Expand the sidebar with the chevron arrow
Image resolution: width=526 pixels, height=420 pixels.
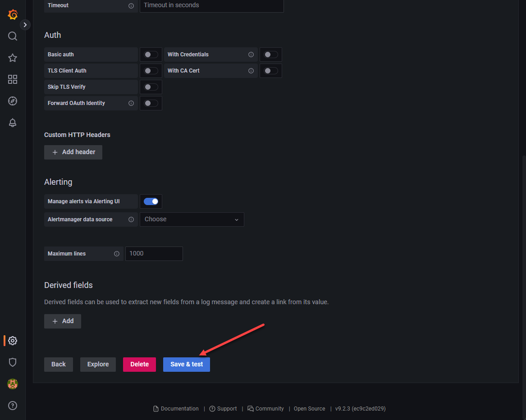click(25, 25)
